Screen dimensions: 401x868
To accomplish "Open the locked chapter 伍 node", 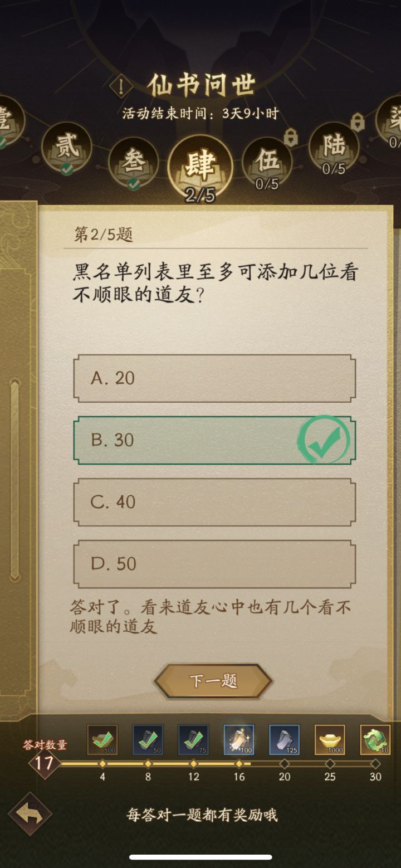I will point(267,162).
